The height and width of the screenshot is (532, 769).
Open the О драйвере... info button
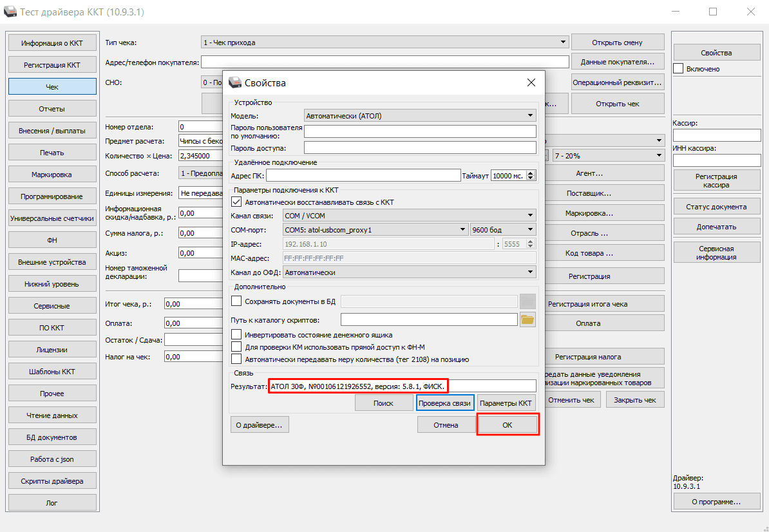(260, 424)
